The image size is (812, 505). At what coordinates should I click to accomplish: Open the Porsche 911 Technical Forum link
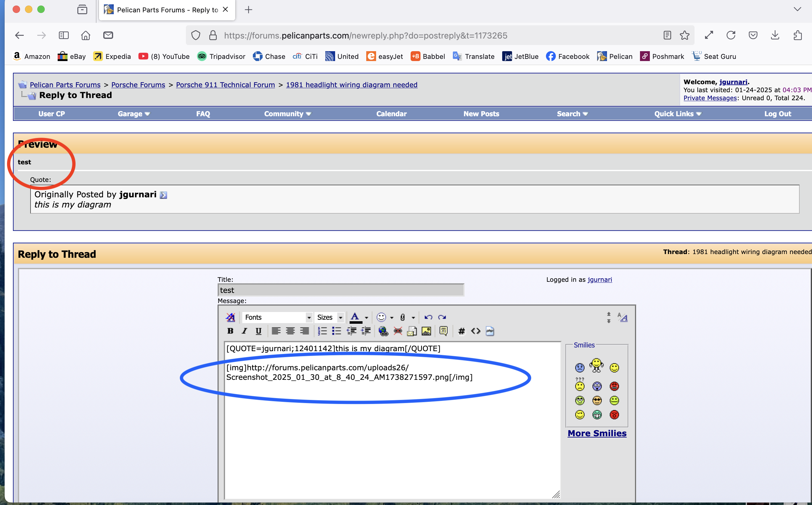[225, 84]
